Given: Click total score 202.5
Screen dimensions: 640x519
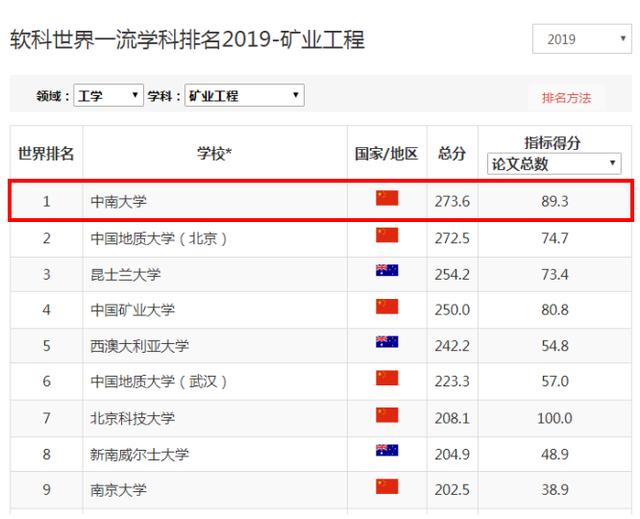Looking at the screenshot, I should [452, 490].
